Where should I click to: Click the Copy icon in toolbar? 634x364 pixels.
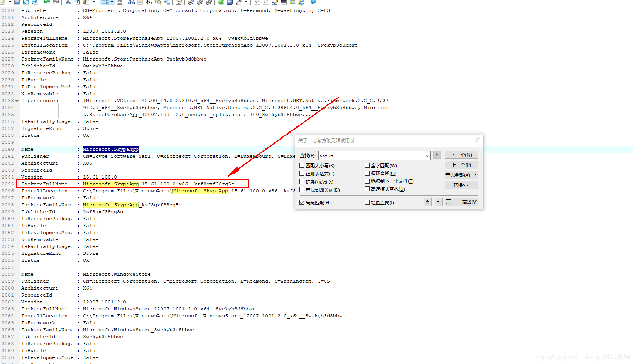[x=77, y=2]
